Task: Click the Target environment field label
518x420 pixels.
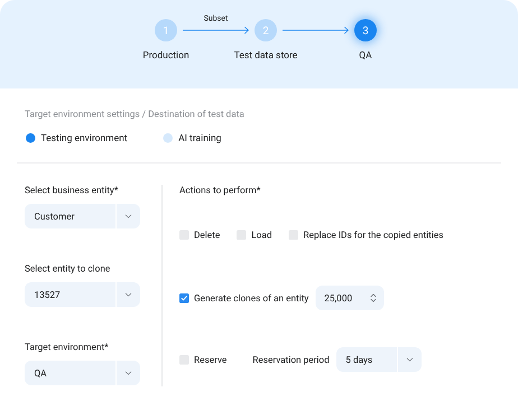Action: tap(66, 347)
